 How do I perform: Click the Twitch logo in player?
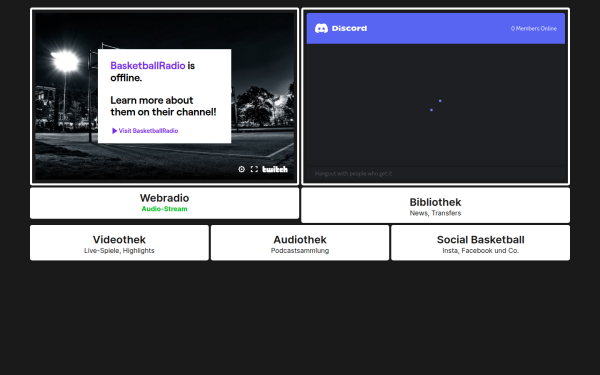(275, 169)
